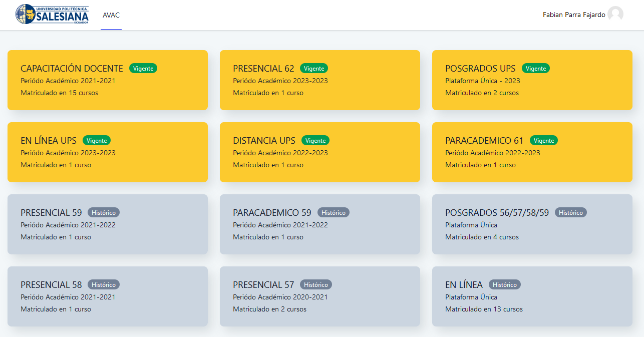The height and width of the screenshot is (337, 644).
Task: Click 'Matriculado en 2 cursos' under POSGRADOS UPS
Action: pos(482,93)
